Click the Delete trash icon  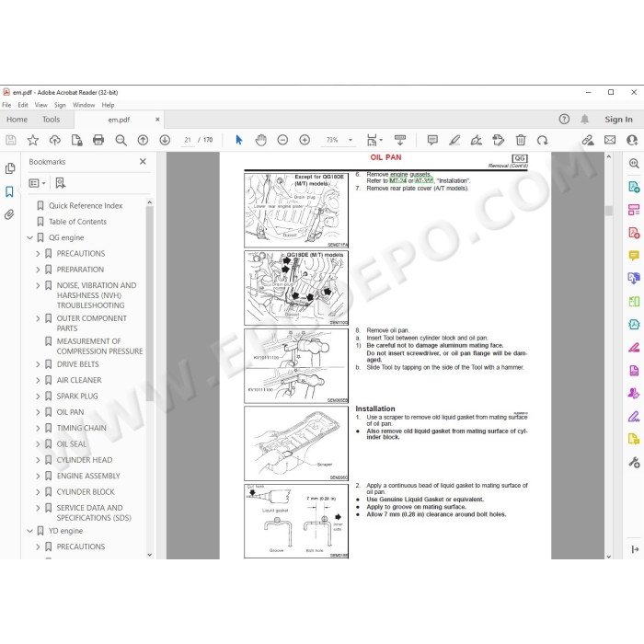[521, 140]
